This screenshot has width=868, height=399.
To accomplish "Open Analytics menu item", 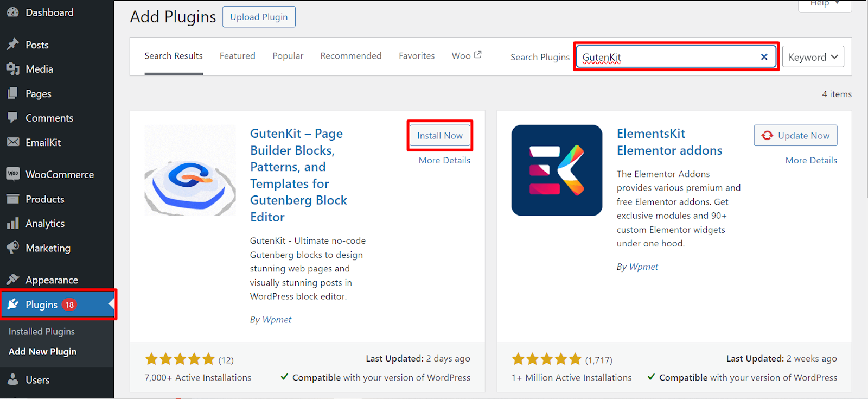I will click(x=57, y=223).
